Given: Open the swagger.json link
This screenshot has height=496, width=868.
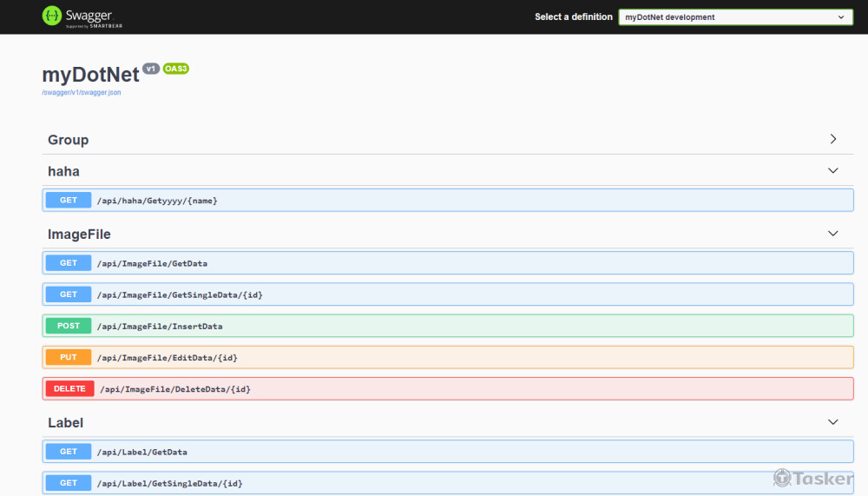Looking at the screenshot, I should point(82,92).
